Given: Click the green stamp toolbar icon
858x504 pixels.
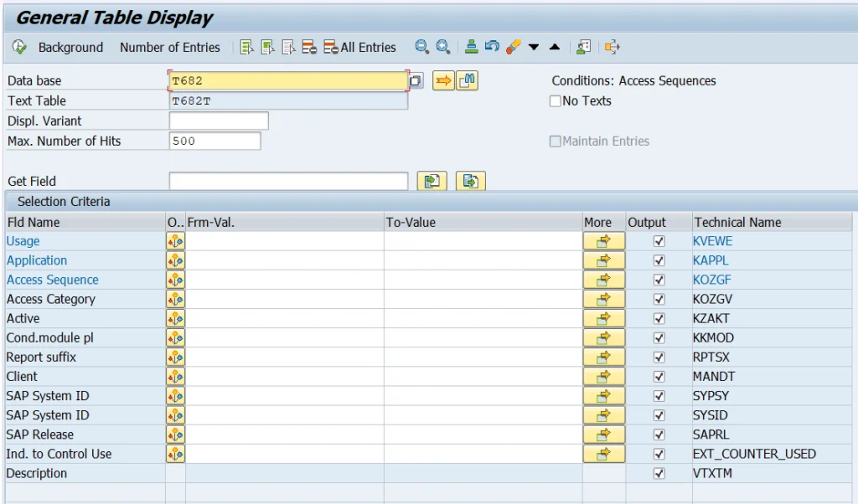Looking at the screenshot, I should (x=471, y=47).
